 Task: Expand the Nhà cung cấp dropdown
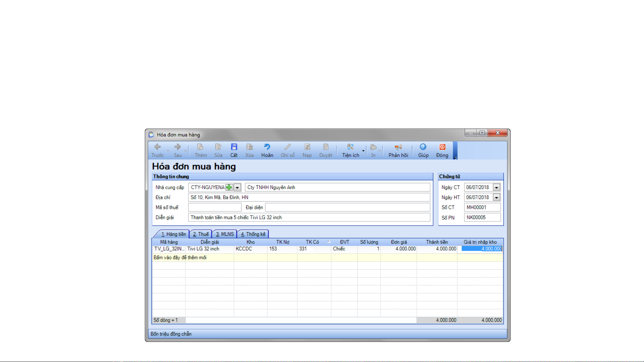[x=237, y=188]
